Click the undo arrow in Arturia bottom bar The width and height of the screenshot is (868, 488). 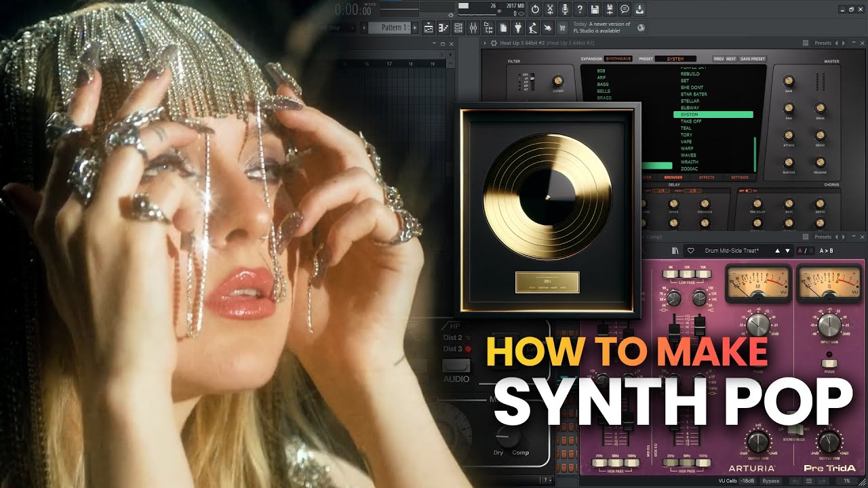coord(795,481)
